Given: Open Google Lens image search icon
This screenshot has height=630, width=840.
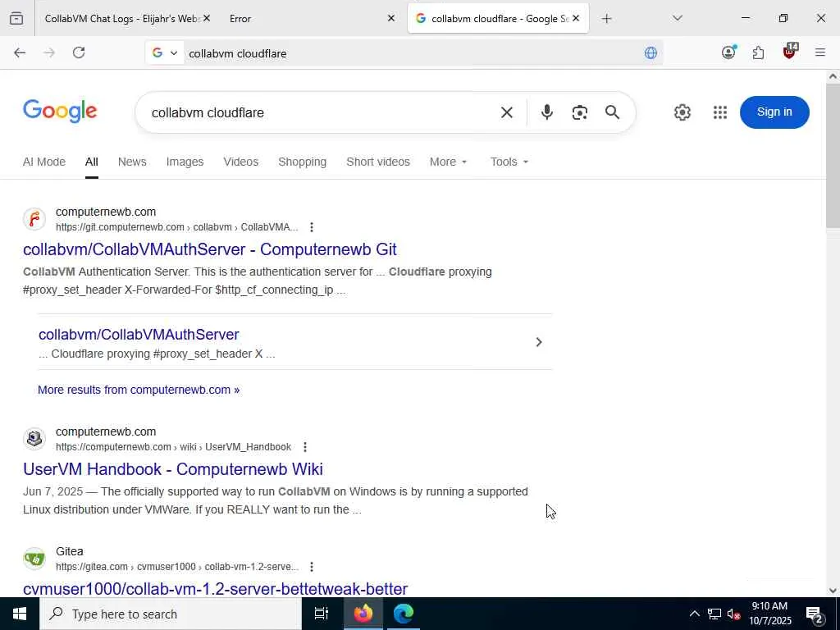Looking at the screenshot, I should [x=580, y=112].
